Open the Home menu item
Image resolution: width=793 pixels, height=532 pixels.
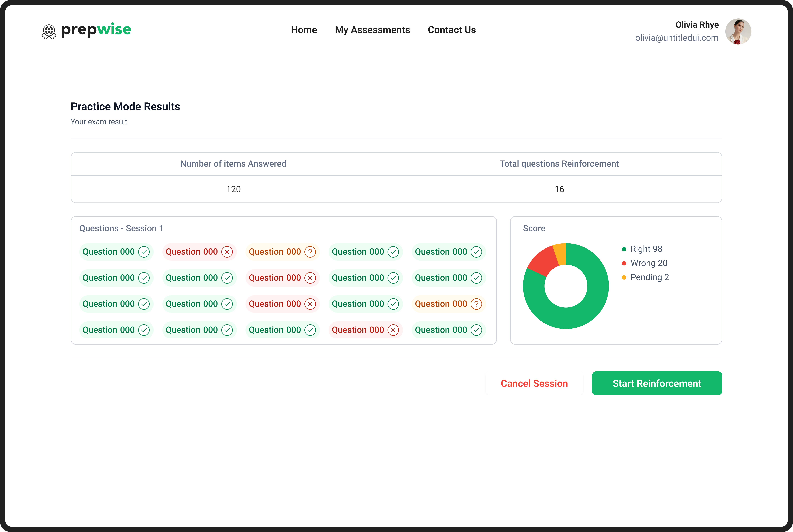[x=304, y=30]
